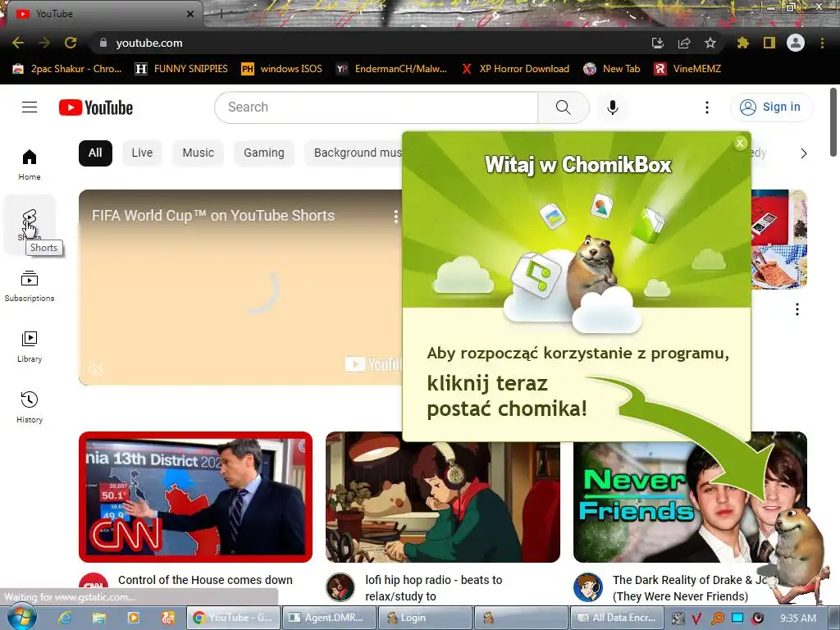The image size is (840, 630).
Task: Open the VineMEMZ bookmark
Action: coord(688,69)
